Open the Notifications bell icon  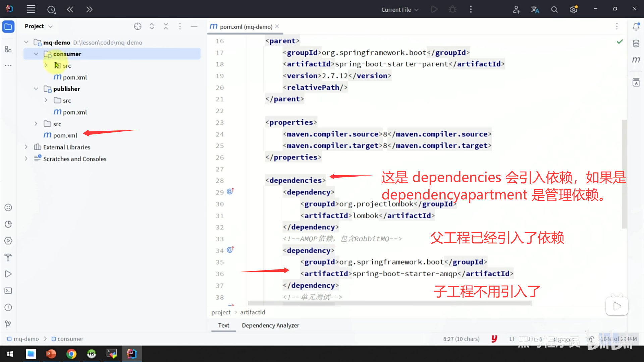(636, 26)
